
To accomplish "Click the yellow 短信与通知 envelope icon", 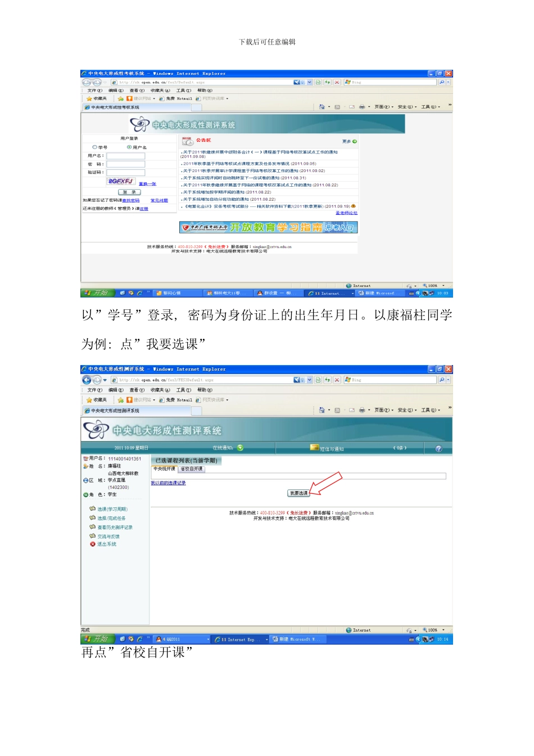I will (315, 448).
